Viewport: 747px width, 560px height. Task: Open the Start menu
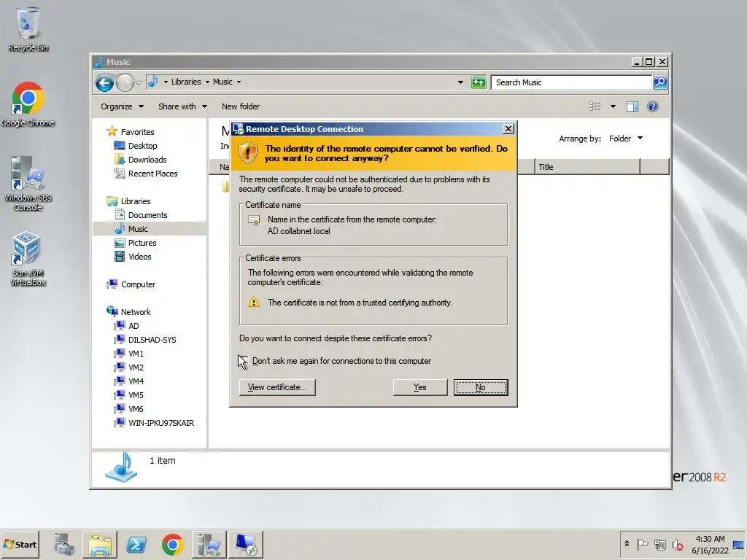pyautogui.click(x=20, y=544)
